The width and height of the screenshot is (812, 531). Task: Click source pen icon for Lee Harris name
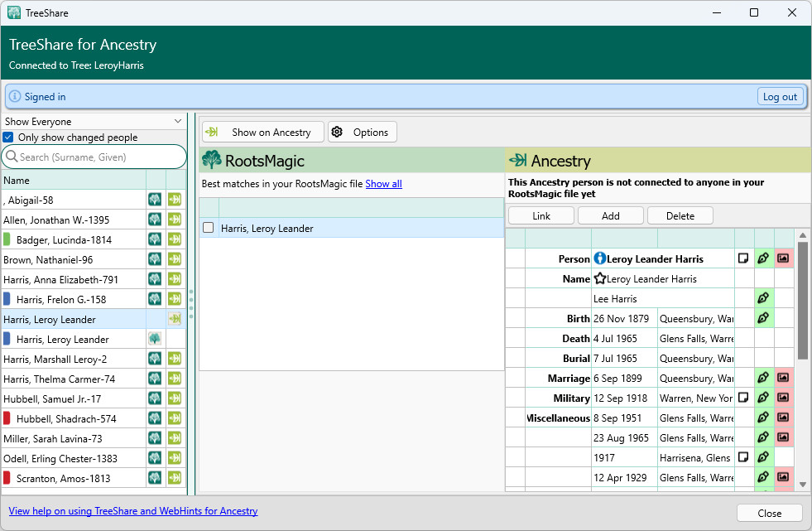coord(763,298)
